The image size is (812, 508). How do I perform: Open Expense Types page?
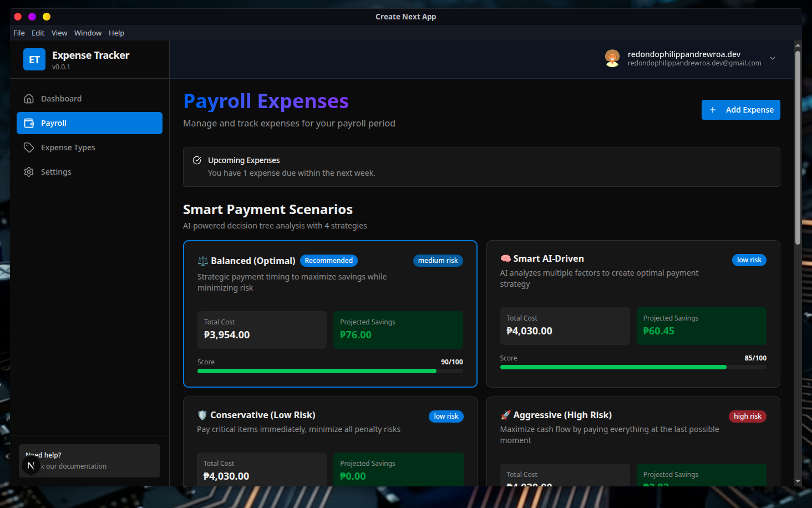tap(89, 148)
